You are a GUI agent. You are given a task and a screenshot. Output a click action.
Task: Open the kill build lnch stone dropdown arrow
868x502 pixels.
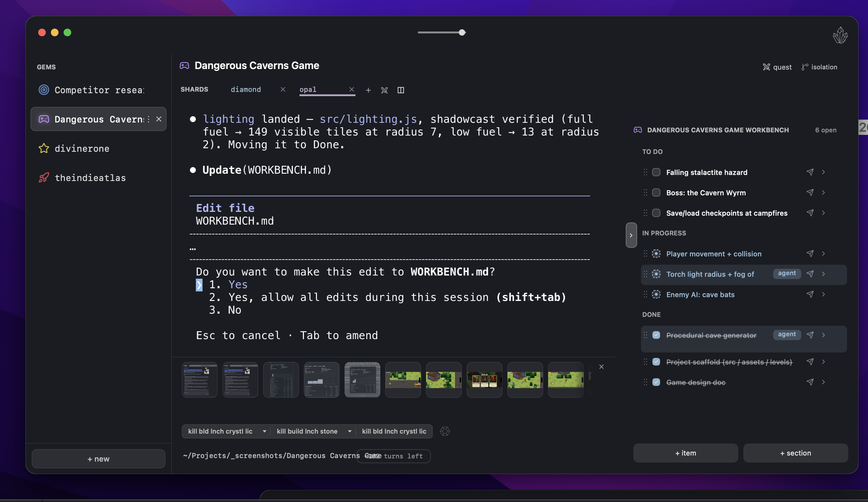pos(349,431)
